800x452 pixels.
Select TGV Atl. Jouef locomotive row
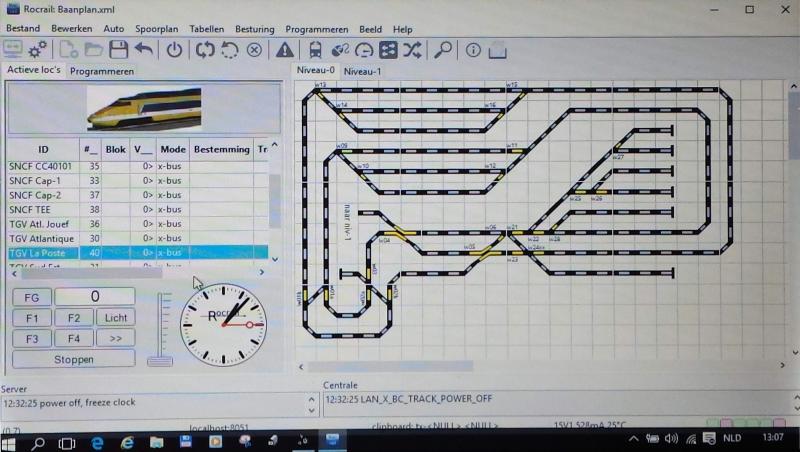click(138, 223)
